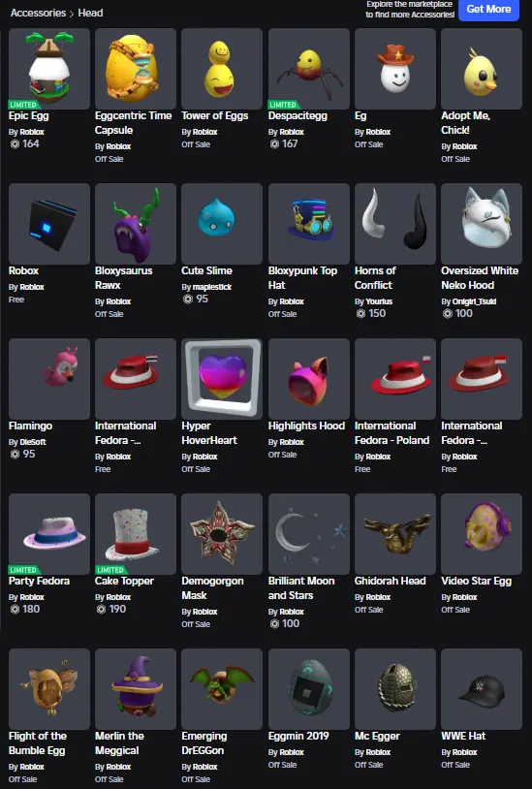Image resolution: width=532 pixels, height=789 pixels.
Task: Open the Merlin the Meggical title link
Action: [x=119, y=743]
